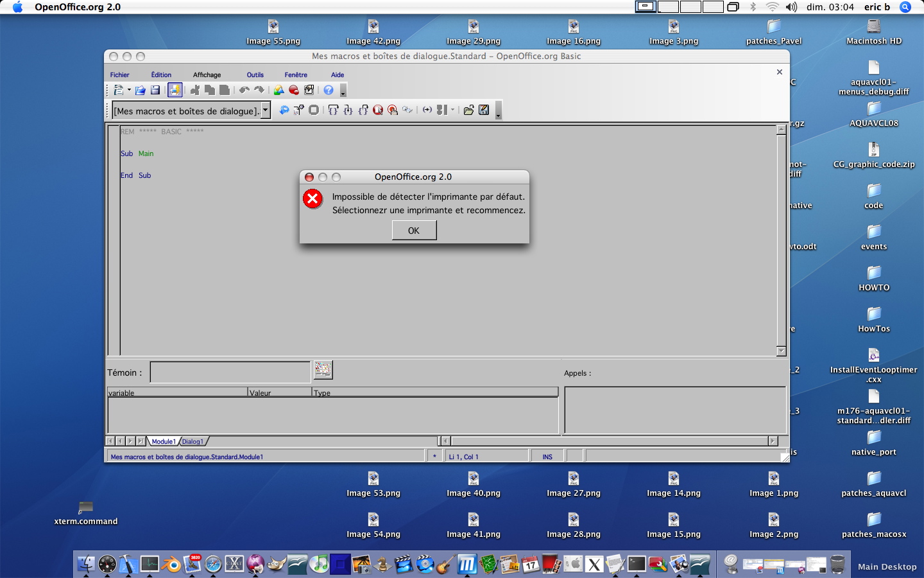924x578 pixels.
Task: Open Finder from the Dock
Action: point(86,564)
